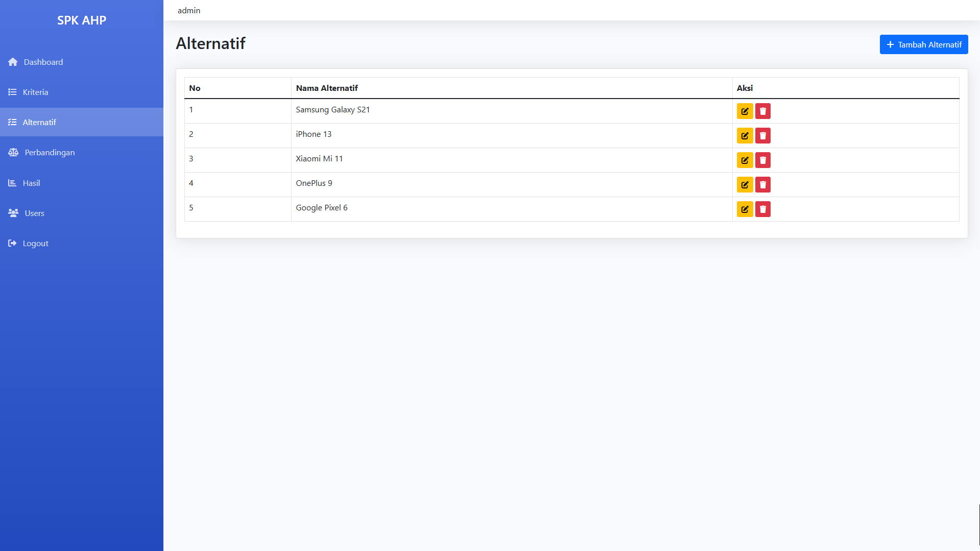Click the Alternatif page heading
The image size is (980, 551).
tap(210, 43)
